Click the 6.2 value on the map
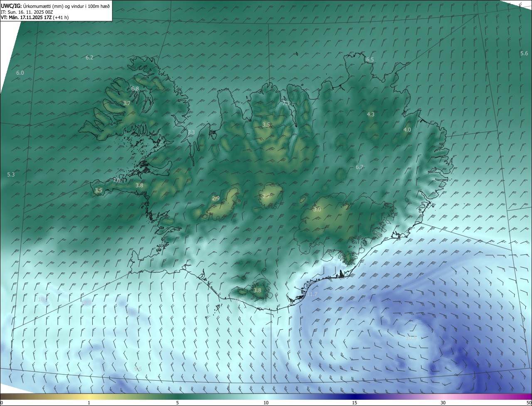 click(89, 57)
